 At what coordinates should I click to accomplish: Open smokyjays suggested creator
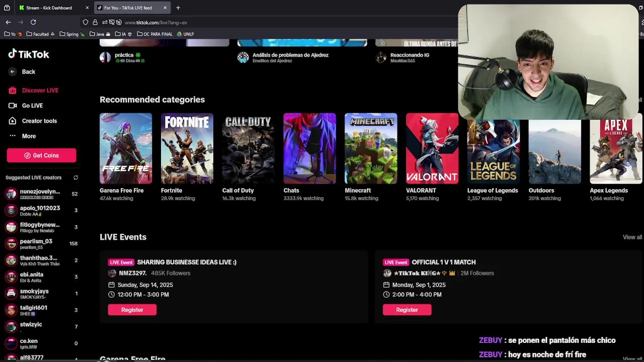click(41, 294)
